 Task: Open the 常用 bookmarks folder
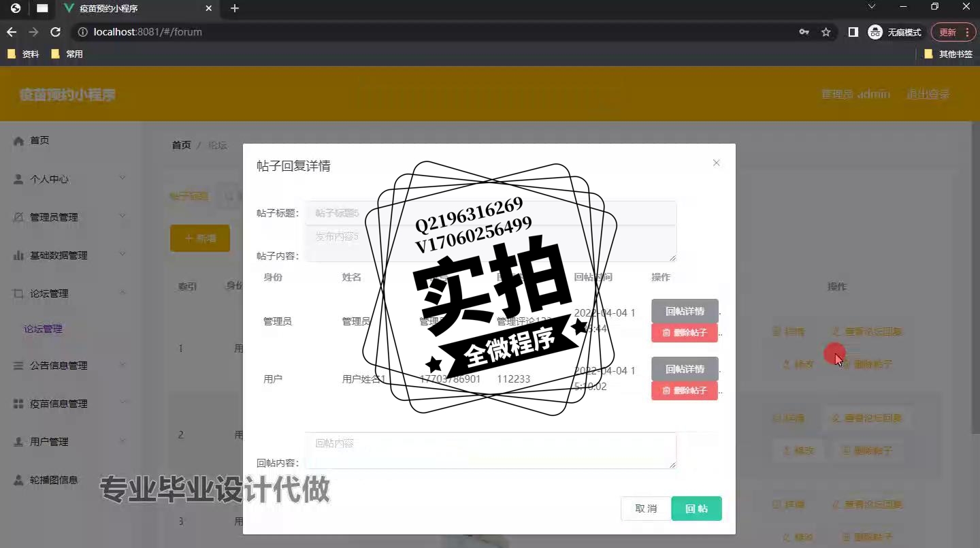67,54
